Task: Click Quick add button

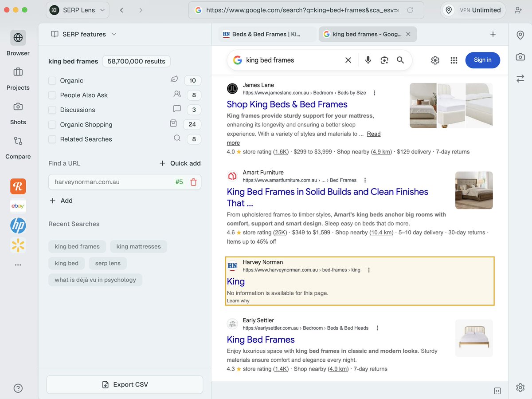Action: pos(180,163)
